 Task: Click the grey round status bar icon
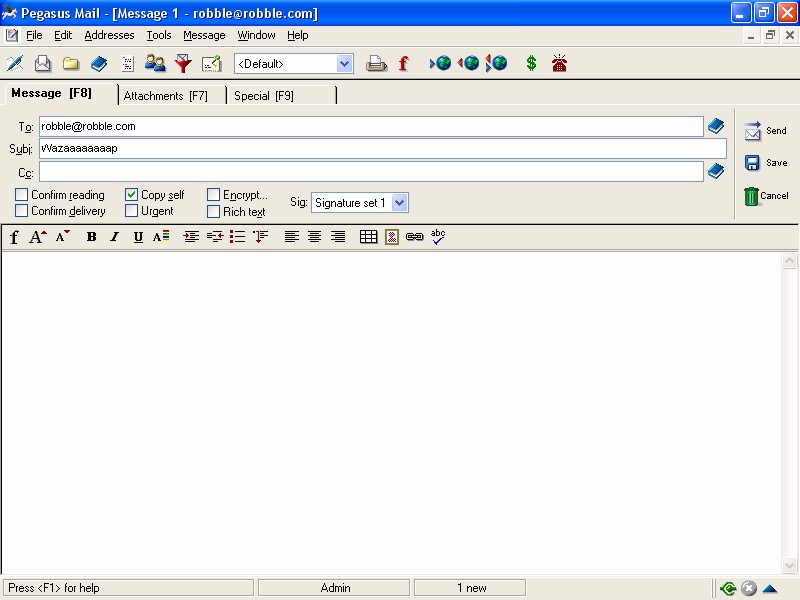pos(748,588)
